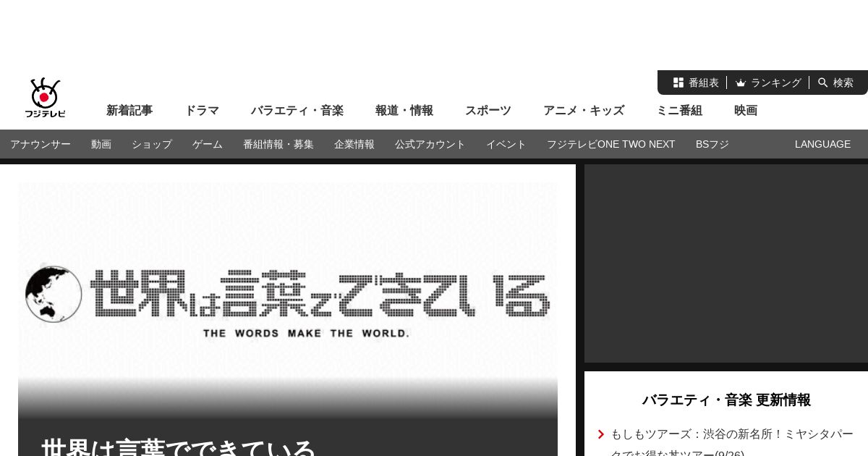The height and width of the screenshot is (456, 868).
Task: Open ドラマ menu
Action: tap(202, 110)
